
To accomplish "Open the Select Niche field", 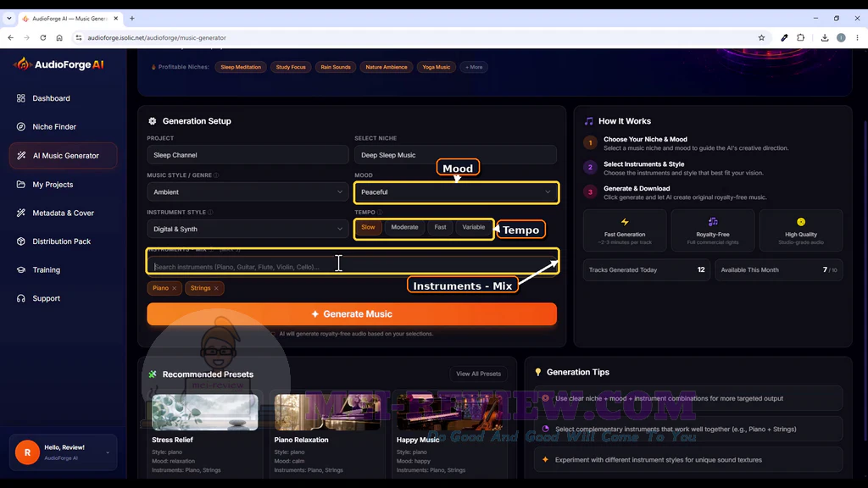I will tap(455, 155).
